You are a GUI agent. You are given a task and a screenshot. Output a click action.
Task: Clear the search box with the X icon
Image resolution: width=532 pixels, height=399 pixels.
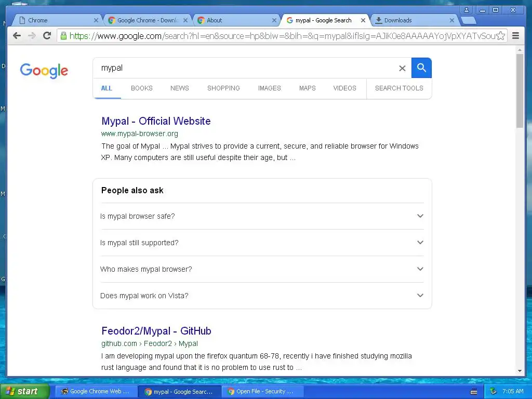[402, 68]
